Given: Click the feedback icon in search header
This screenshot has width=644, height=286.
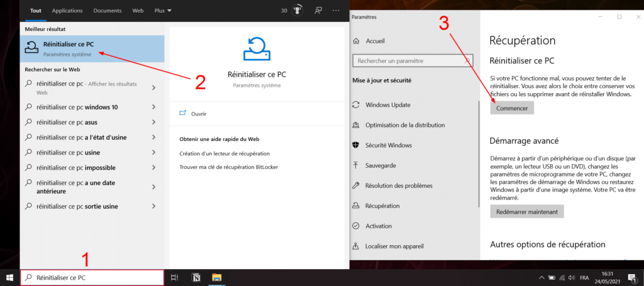Looking at the screenshot, I should click(x=319, y=10).
